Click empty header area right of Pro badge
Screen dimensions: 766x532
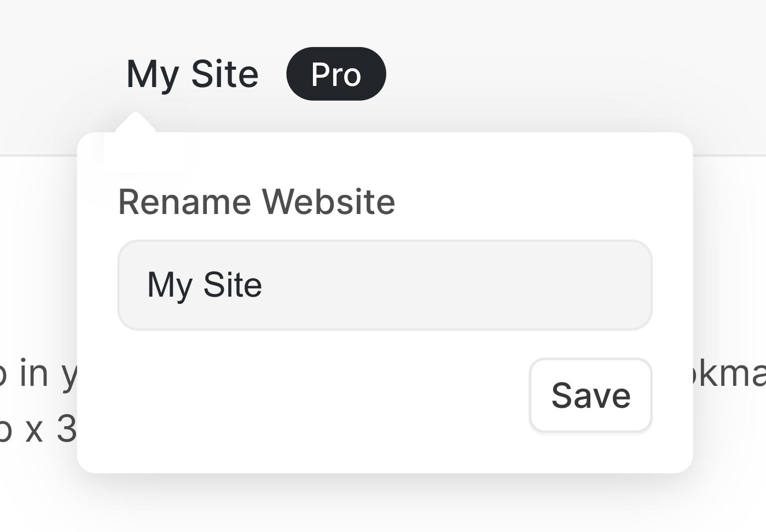[547, 74]
